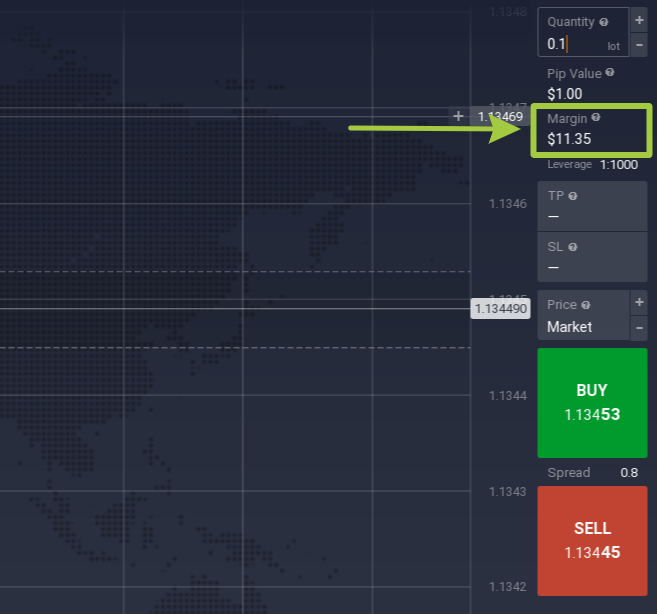Raise the order price with plus
This screenshot has width=657, height=614.
[x=639, y=303]
